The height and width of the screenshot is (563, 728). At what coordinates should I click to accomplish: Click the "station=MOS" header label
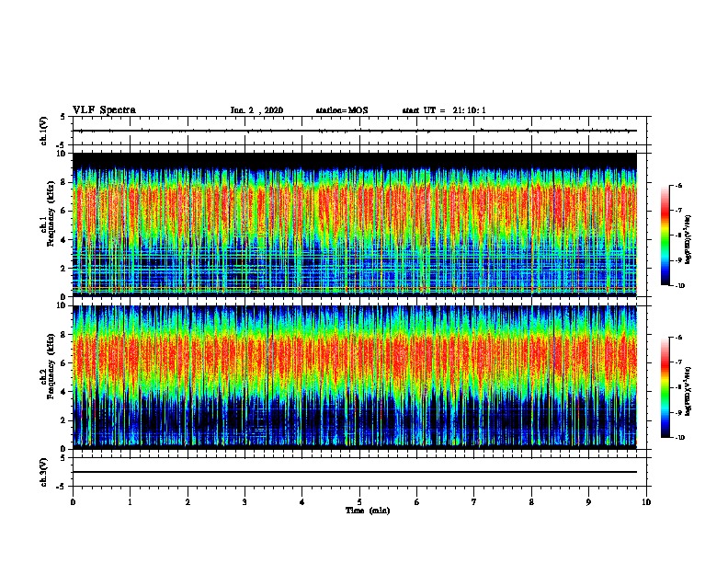342,110
